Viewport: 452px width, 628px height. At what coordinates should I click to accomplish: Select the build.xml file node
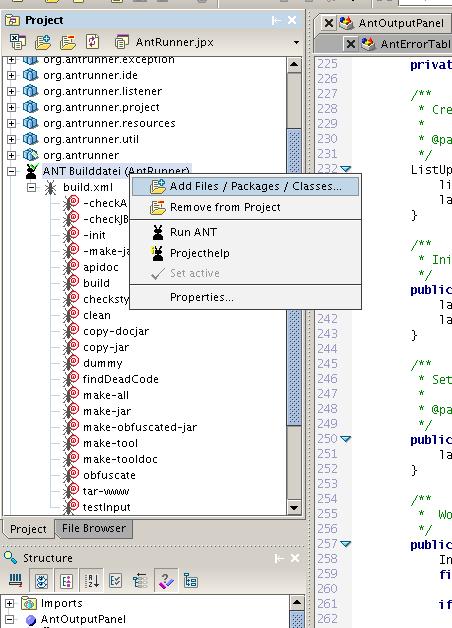[x=88, y=187]
